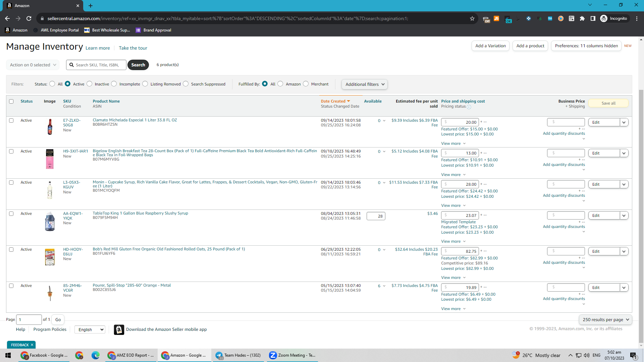The height and width of the screenshot is (362, 644).
Task: Sort by the Product Name column header
Action: coord(106,101)
